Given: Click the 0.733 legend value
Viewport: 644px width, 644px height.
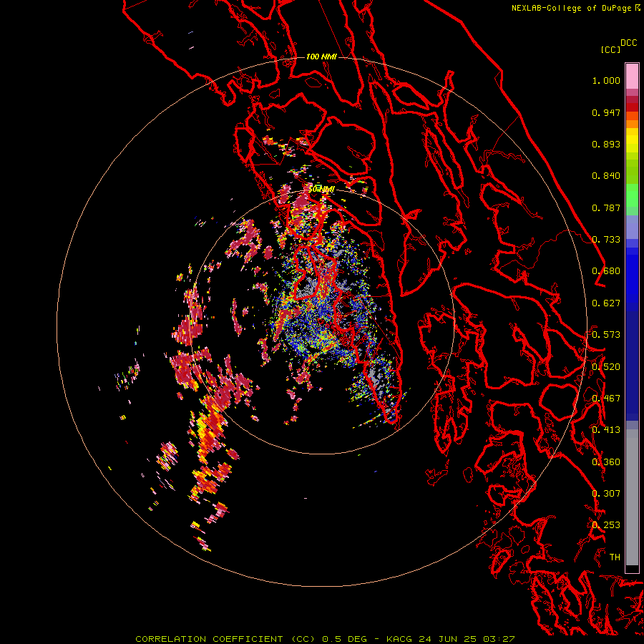Looking at the screenshot, I should tap(606, 240).
